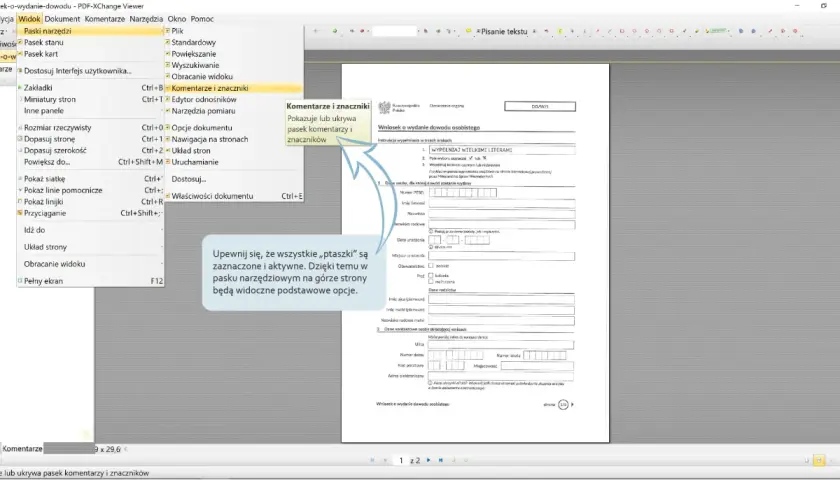The width and height of the screenshot is (840, 480).
Task: Go to previous page in navigation bar
Action: tap(385, 460)
